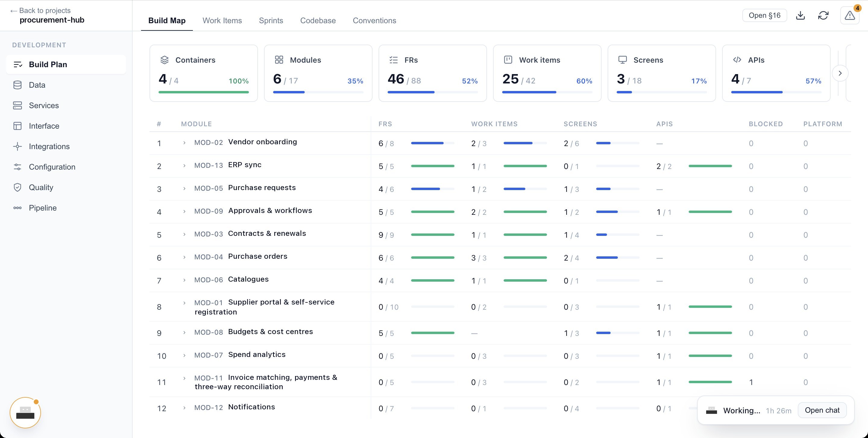
Task: Click the Configuration sliders icon
Action: 17,167
